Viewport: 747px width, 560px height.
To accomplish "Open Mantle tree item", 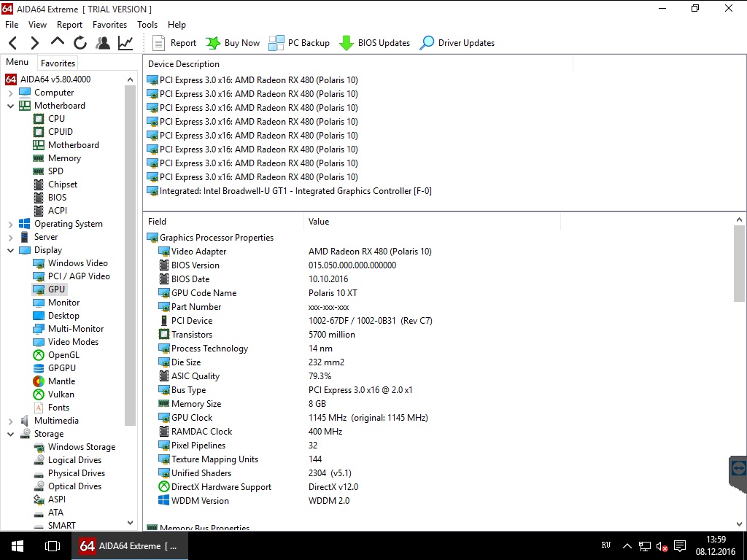I will point(61,381).
